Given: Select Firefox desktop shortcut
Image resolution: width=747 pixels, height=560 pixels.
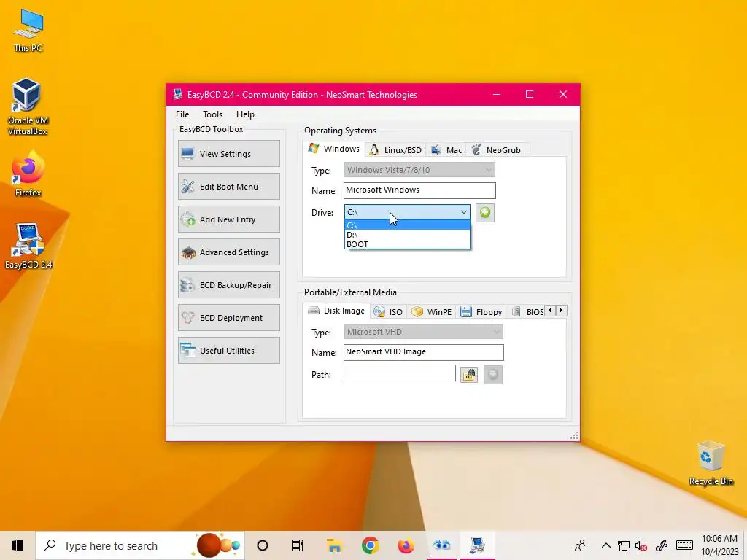Looking at the screenshot, I should coord(28,174).
